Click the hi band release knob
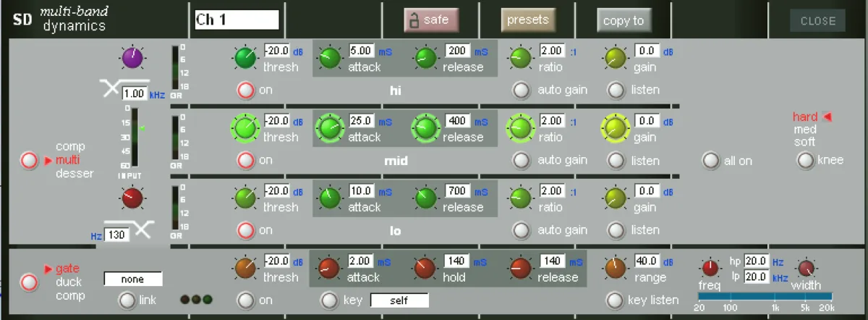The width and height of the screenshot is (868, 320). point(427,58)
